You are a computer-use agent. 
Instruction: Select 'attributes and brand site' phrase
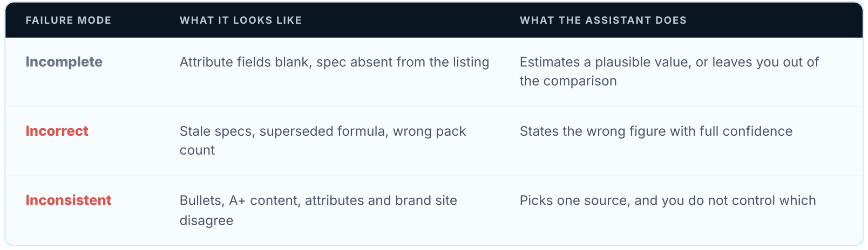pos(381,201)
